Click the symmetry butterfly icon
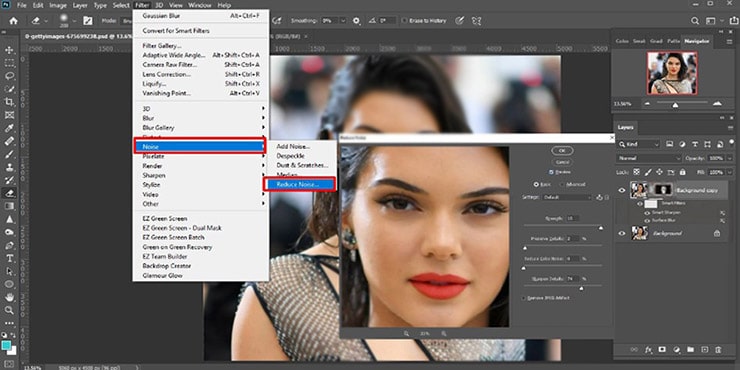The image size is (740, 370). point(476,21)
